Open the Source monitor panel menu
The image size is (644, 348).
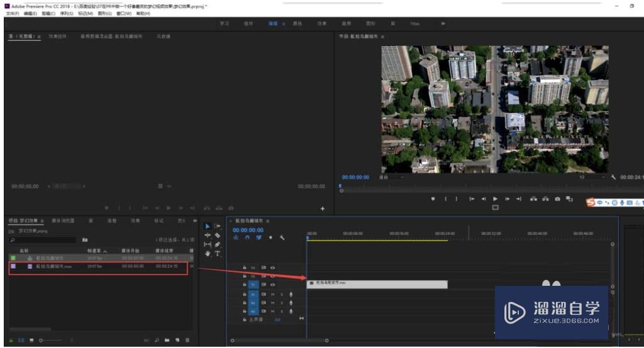click(39, 36)
